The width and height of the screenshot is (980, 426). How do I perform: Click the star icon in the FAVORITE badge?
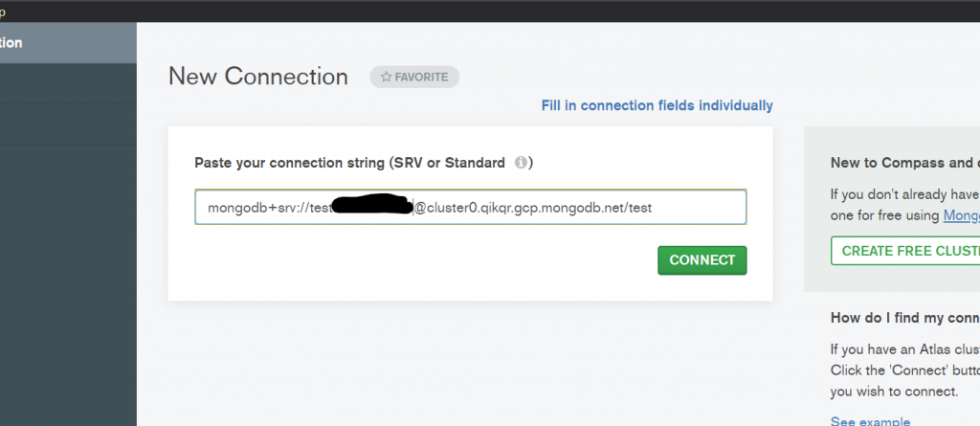(x=386, y=77)
